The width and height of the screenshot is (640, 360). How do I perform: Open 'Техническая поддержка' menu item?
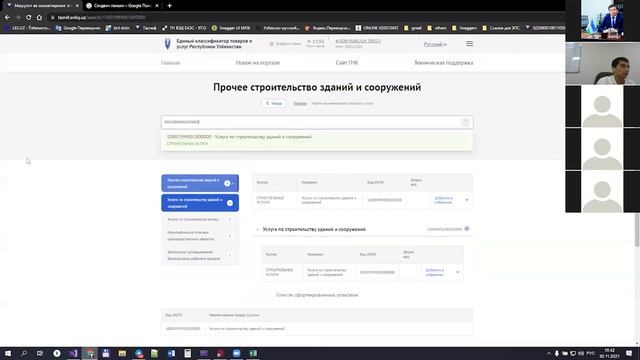(444, 63)
